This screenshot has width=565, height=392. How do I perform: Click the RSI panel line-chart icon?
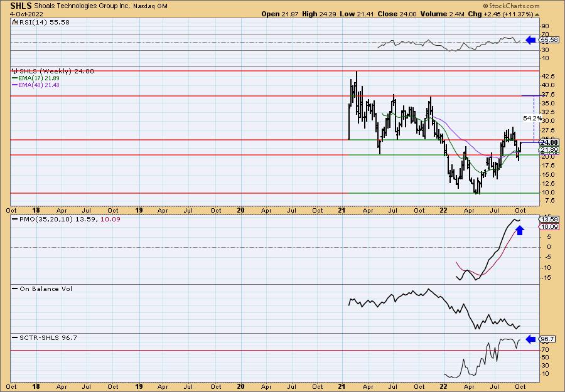click(x=14, y=22)
